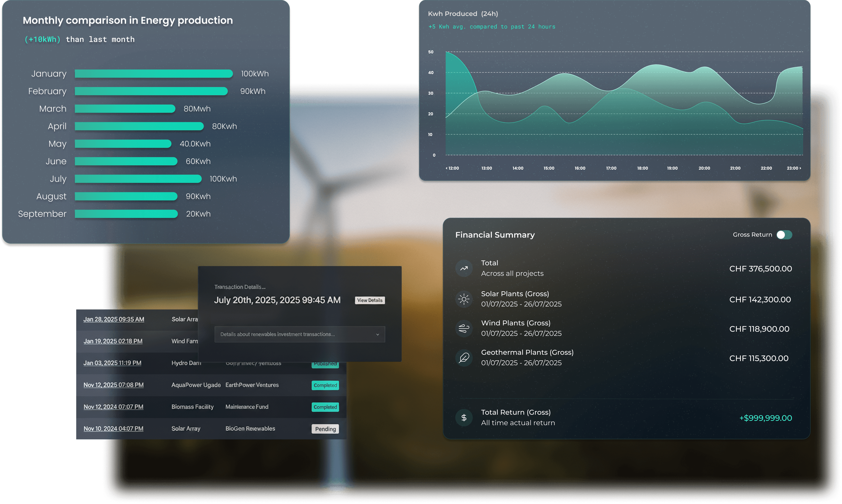
Task: Click the Pending badge on Solar Array row
Action: pos(325,429)
